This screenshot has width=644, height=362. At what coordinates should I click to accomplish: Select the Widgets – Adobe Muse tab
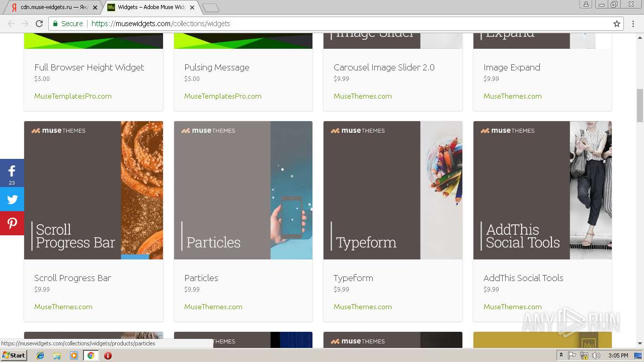[150, 8]
